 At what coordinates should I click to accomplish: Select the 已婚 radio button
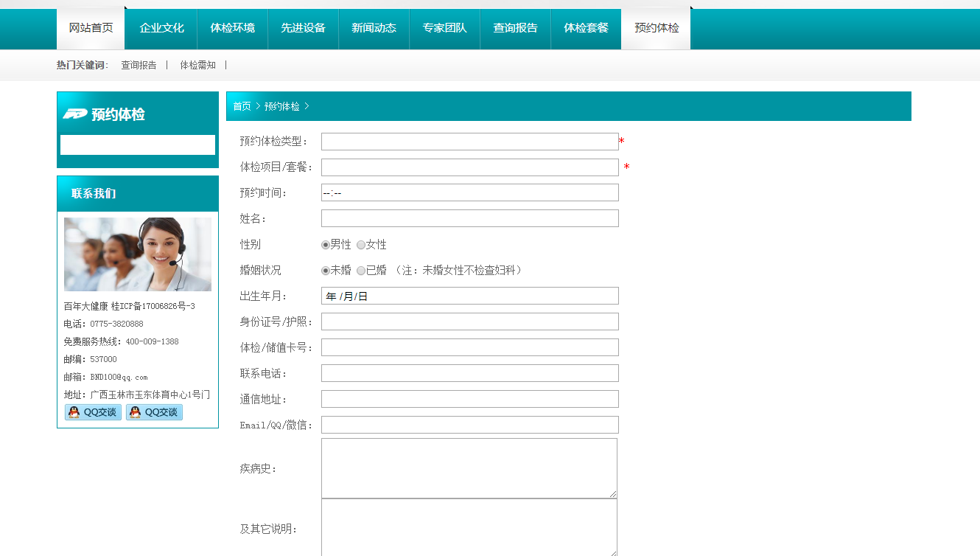pyautogui.click(x=361, y=271)
